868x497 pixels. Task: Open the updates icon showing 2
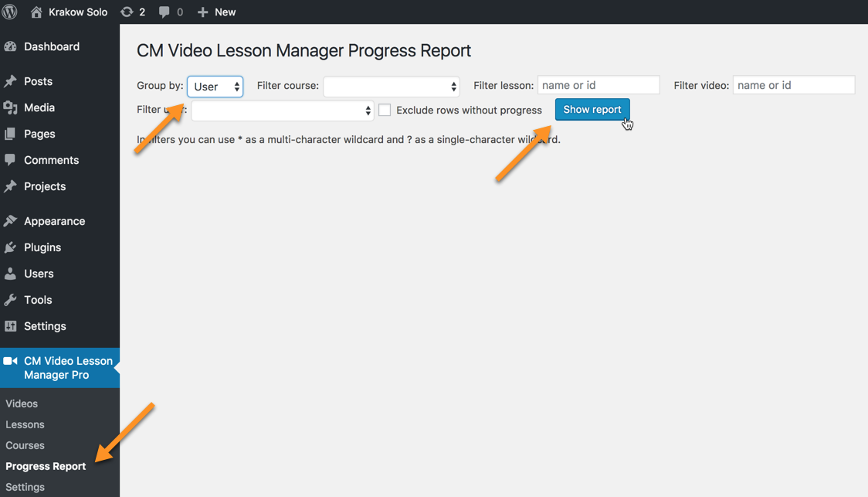tap(127, 12)
